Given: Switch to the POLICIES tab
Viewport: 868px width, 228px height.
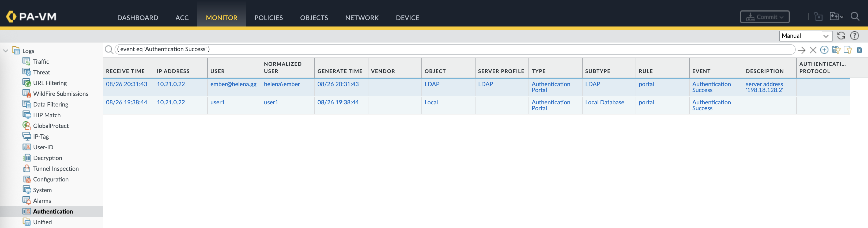Looking at the screenshot, I should (268, 17).
